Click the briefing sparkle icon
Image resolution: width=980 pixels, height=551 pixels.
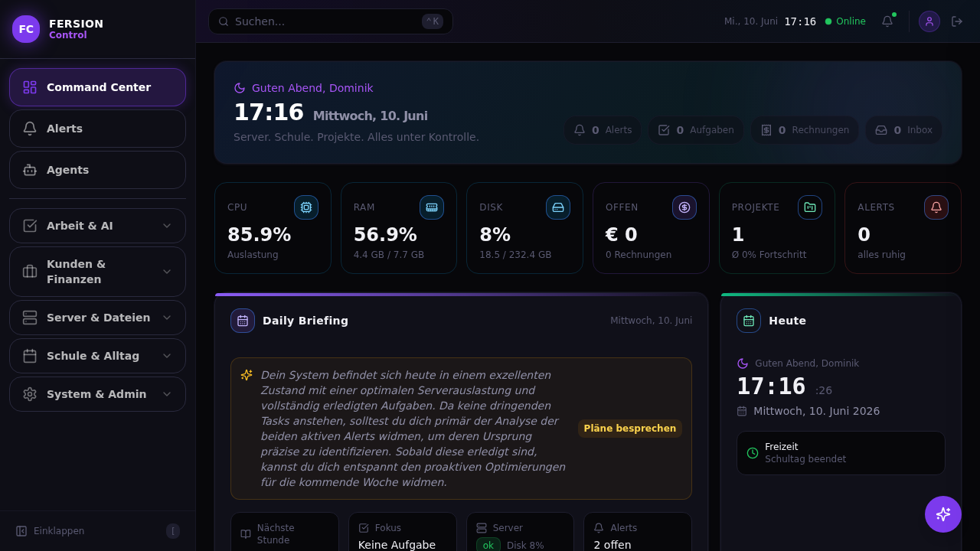(x=247, y=375)
